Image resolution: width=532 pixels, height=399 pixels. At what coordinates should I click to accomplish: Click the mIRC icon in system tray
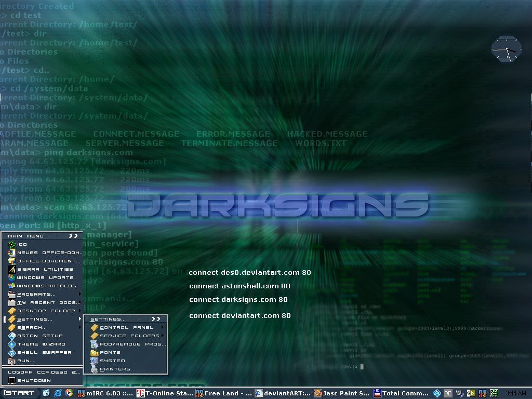tap(482, 393)
